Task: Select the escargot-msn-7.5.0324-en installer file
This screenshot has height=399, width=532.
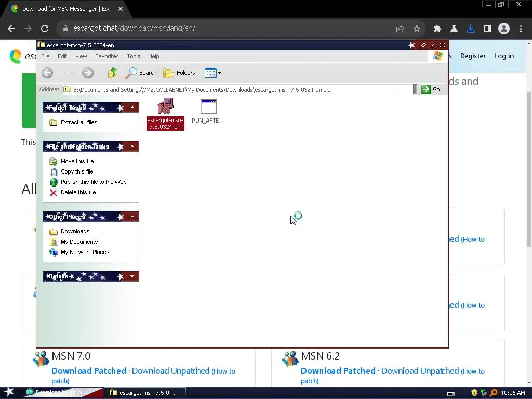Action: coord(165,114)
